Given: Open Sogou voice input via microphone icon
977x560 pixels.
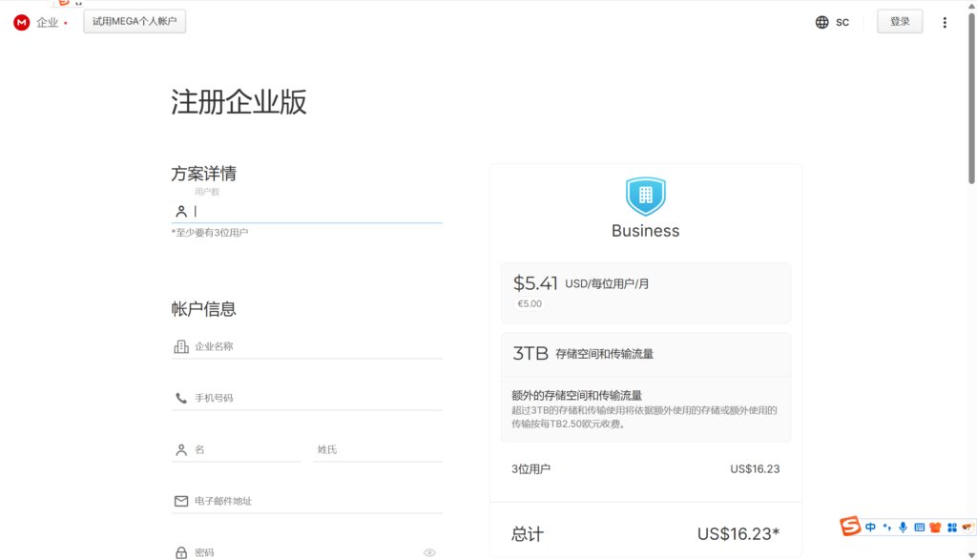Looking at the screenshot, I should (x=903, y=526).
